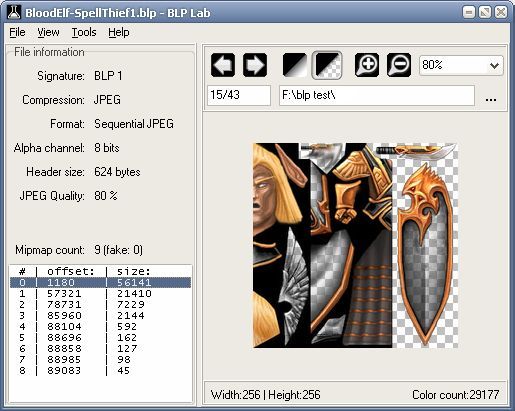Go to the next image with right arrow
Viewport: 515px width, 411px height.
[255, 65]
